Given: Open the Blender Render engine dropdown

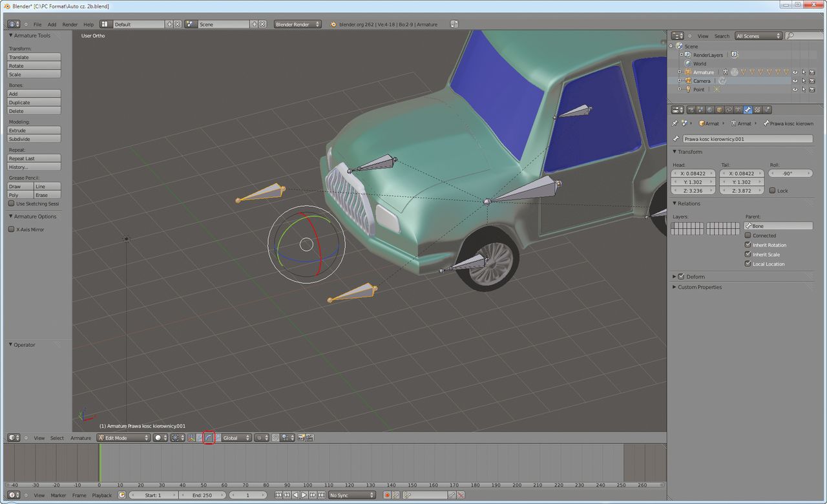Looking at the screenshot, I should click(298, 25).
